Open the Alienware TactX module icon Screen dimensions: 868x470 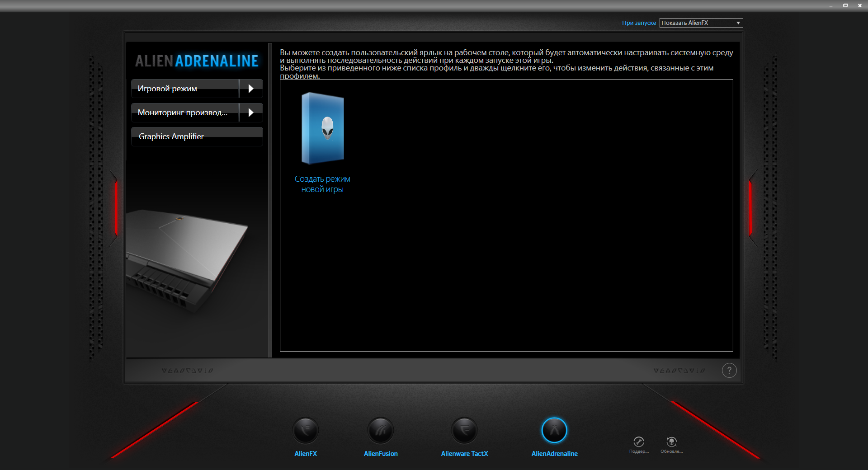464,430
